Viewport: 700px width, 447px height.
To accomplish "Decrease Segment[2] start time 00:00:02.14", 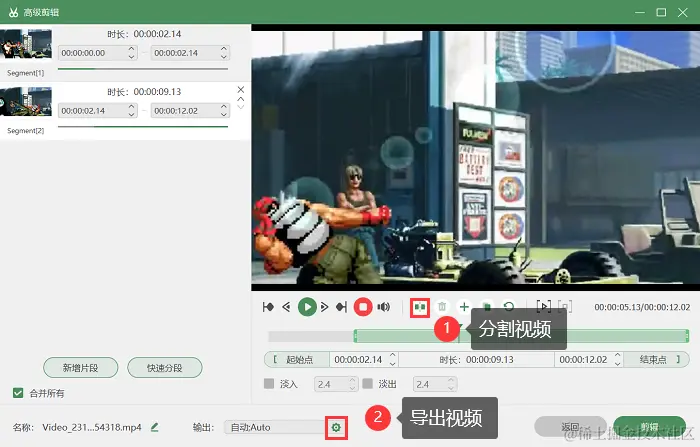I will coord(131,115).
